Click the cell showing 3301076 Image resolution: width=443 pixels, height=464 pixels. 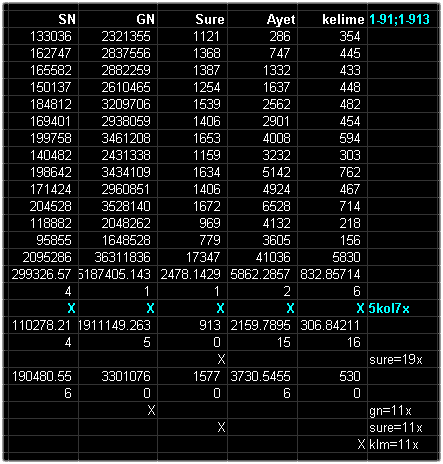pyautogui.click(x=118, y=376)
